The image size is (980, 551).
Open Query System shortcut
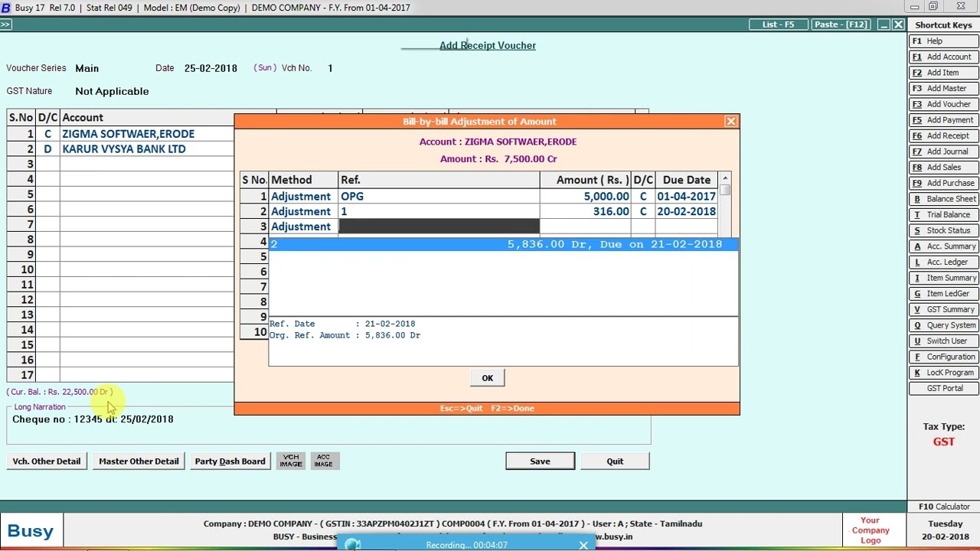(943, 325)
